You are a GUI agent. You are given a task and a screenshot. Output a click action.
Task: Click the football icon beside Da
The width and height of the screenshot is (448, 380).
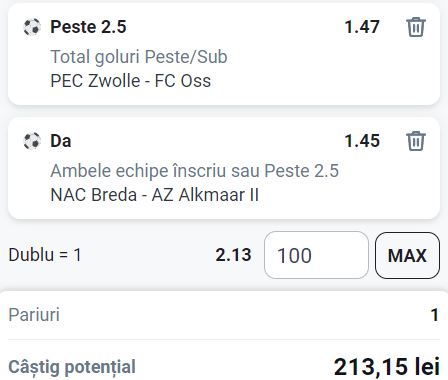click(32, 141)
